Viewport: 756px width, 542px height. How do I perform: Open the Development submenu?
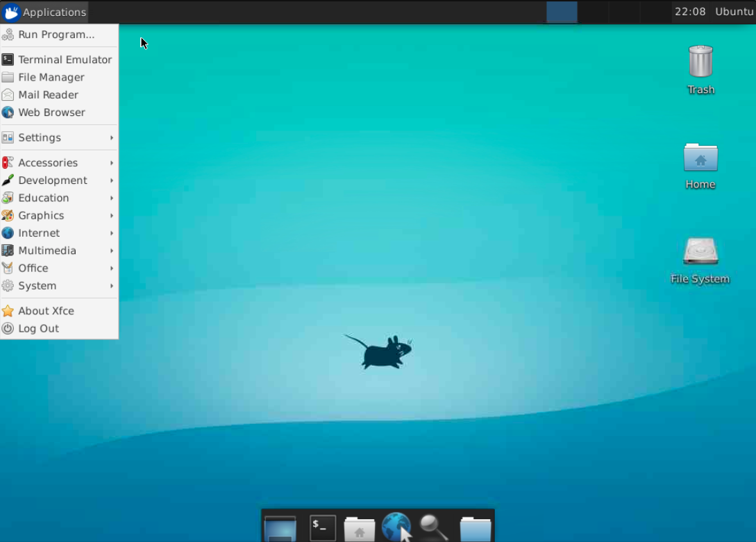tap(59, 180)
